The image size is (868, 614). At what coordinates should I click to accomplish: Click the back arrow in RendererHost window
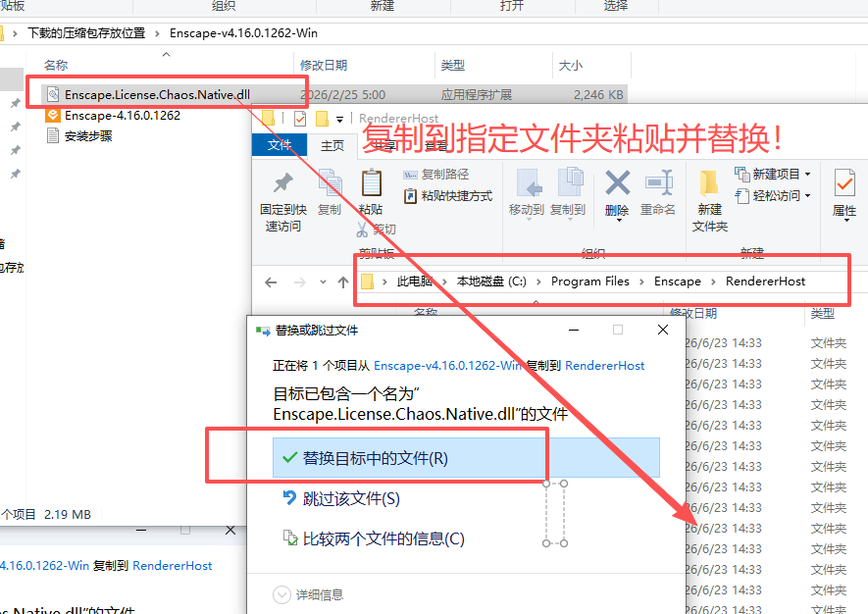point(271,282)
